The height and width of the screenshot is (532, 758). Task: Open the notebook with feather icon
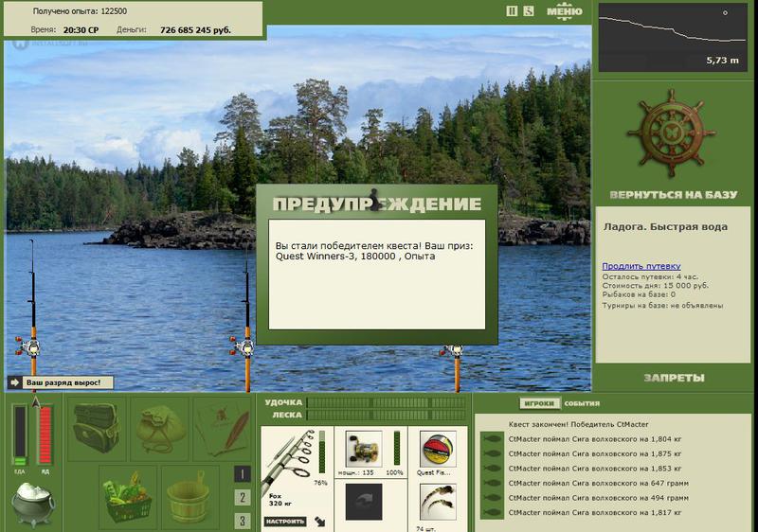coord(223,428)
